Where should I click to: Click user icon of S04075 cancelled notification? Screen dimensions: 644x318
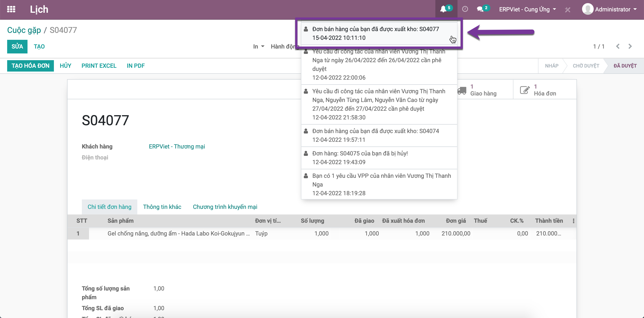[x=306, y=153]
